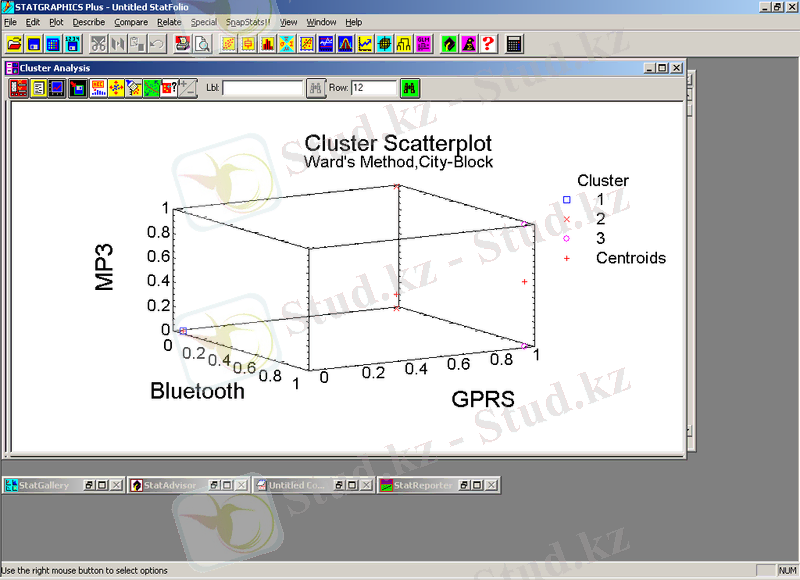This screenshot has width=800, height=580.
Task: Open StatFolio via the yellow folder icon
Action: (14, 44)
